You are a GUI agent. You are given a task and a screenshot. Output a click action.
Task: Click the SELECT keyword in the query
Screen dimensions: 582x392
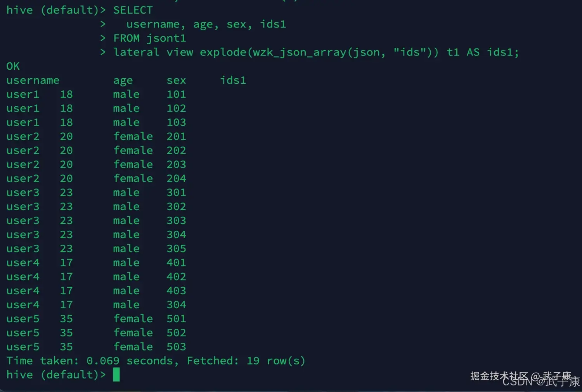click(x=133, y=10)
